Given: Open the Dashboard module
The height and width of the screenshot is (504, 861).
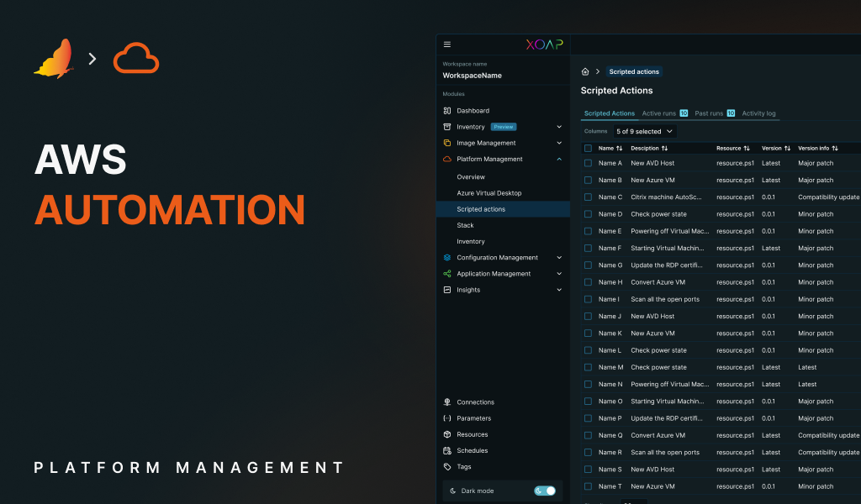Looking at the screenshot, I should [473, 110].
